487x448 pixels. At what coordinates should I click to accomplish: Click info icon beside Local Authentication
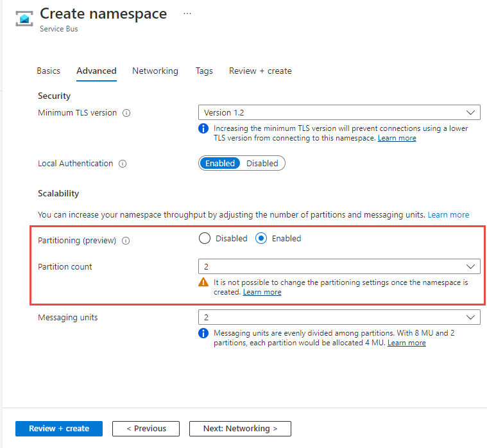(x=123, y=164)
